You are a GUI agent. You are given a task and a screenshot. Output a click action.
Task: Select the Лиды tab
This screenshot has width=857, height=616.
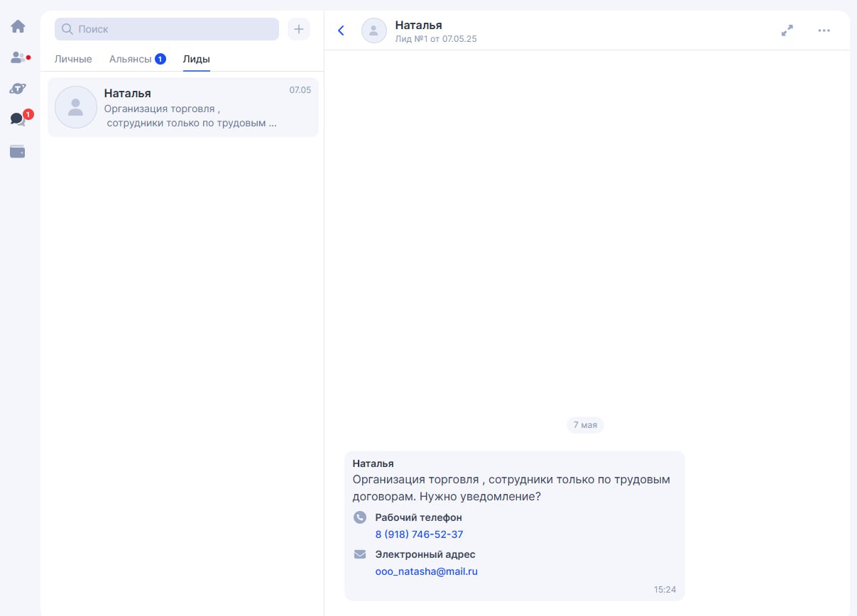196,59
